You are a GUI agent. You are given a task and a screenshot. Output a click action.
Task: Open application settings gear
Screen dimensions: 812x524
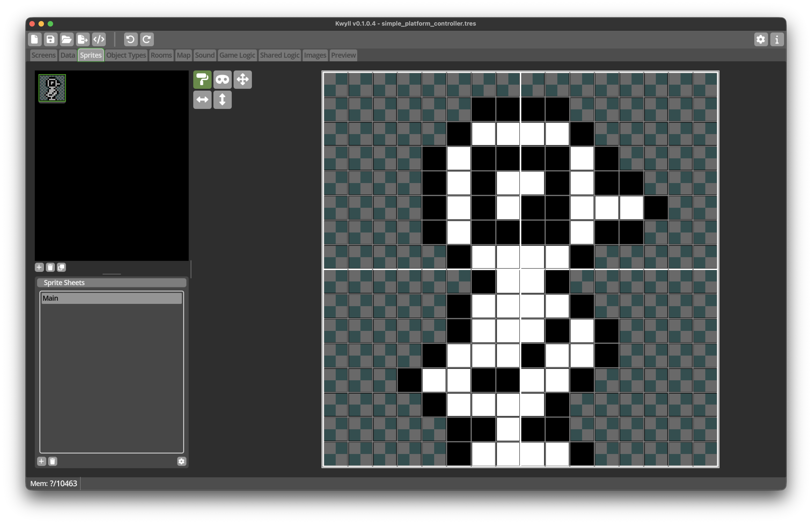(x=760, y=39)
